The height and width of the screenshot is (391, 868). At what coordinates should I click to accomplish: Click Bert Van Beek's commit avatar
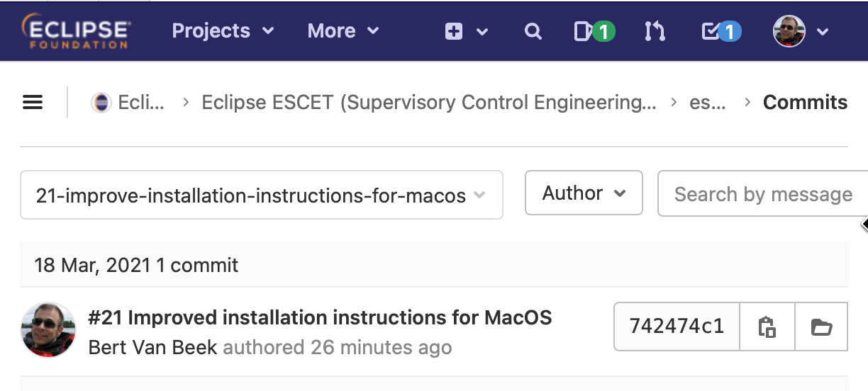pyautogui.click(x=48, y=330)
